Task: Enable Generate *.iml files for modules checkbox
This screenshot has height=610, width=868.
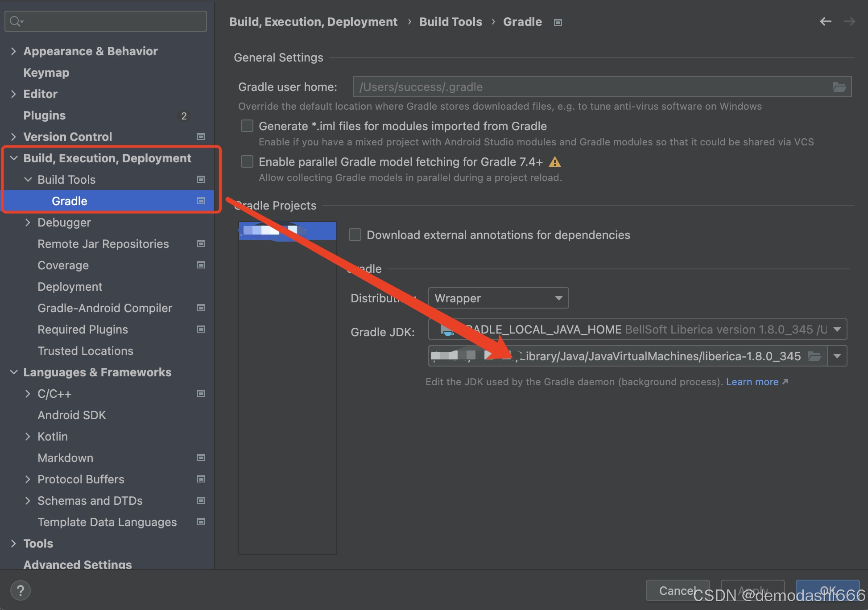Action: tap(247, 126)
